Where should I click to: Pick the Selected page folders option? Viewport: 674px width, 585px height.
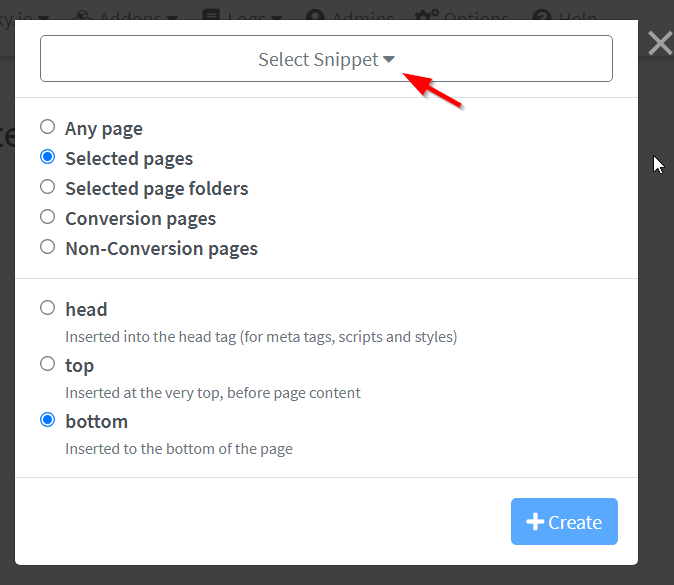tap(47, 188)
